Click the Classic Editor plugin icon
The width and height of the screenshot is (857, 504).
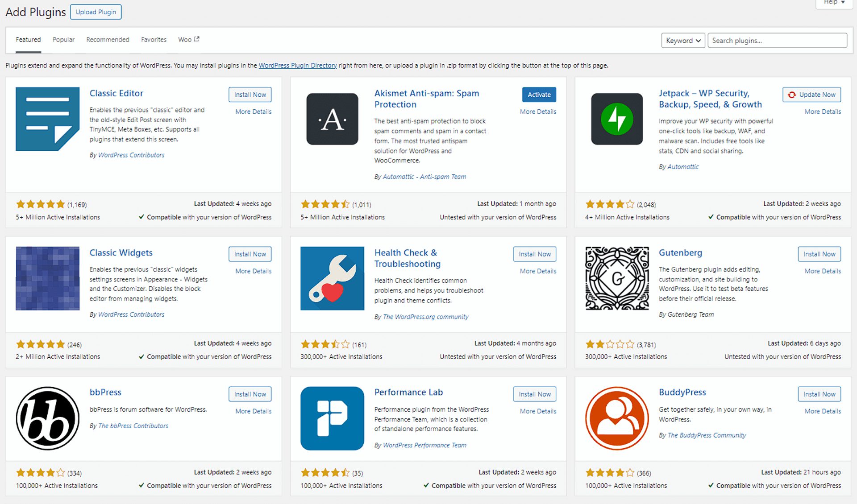pos(47,119)
